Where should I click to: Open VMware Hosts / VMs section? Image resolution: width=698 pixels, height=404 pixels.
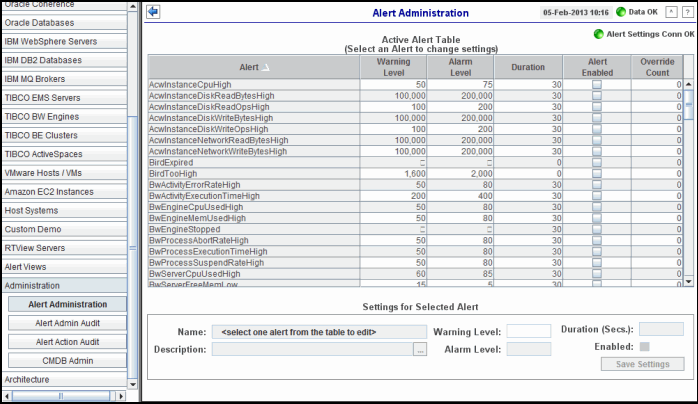(x=65, y=173)
